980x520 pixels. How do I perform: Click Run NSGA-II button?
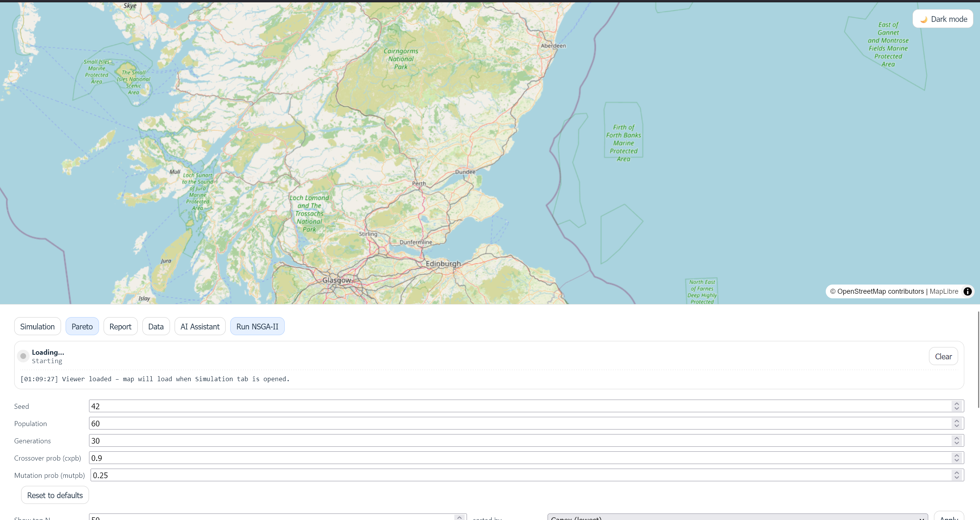click(257, 326)
